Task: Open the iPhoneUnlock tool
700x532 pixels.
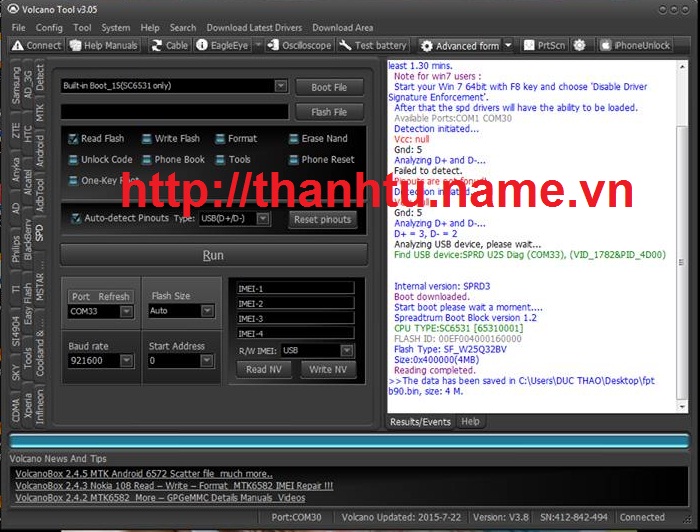Action: coord(635,45)
